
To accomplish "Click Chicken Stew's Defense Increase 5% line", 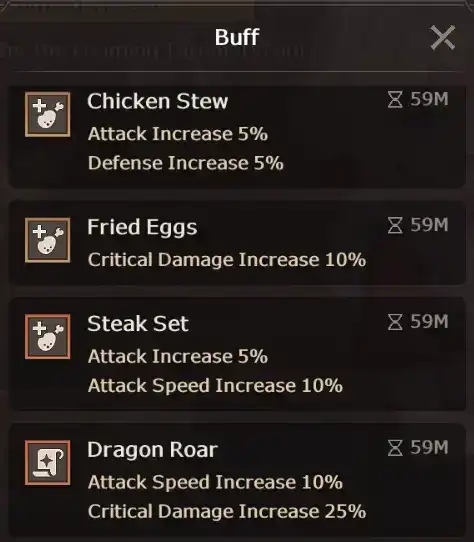I will (x=186, y=163).
